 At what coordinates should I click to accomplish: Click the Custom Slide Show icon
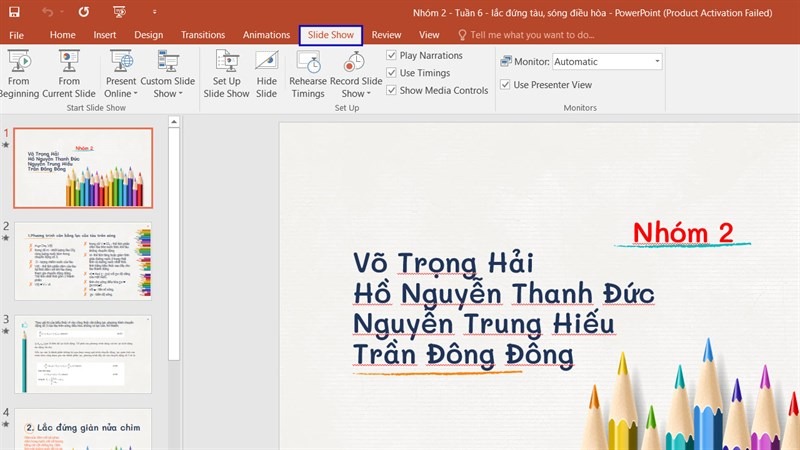pos(168,61)
